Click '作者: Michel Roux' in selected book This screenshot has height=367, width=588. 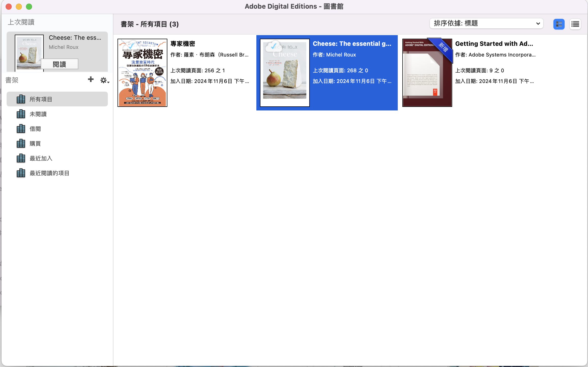(x=334, y=55)
